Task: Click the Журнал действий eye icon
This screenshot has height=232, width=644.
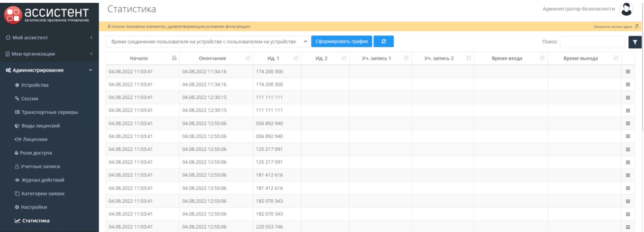Action: 17,180
